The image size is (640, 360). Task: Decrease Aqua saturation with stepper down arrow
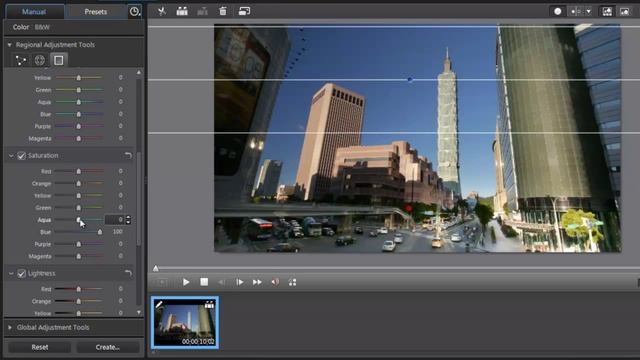129,222
